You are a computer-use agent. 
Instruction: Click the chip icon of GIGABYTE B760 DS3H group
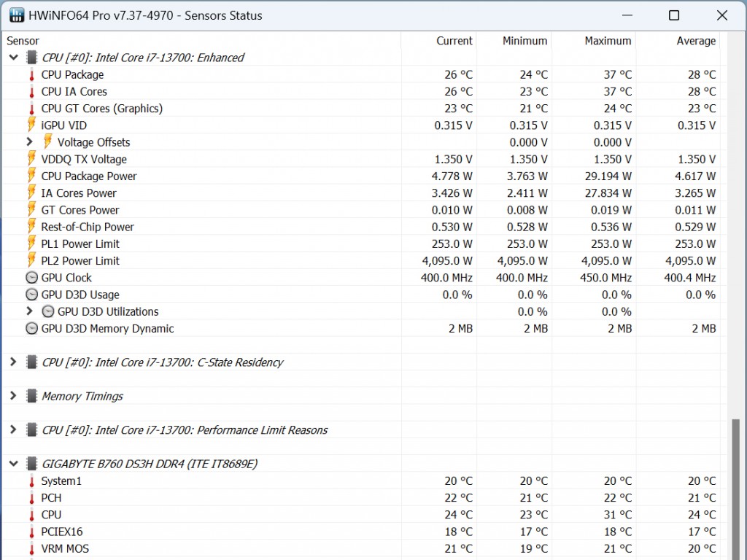[31, 464]
